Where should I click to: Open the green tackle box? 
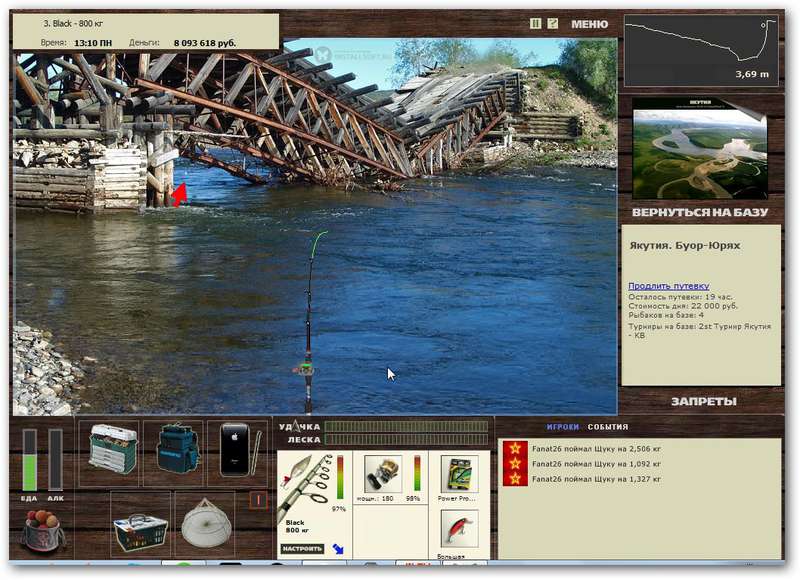pos(113,448)
